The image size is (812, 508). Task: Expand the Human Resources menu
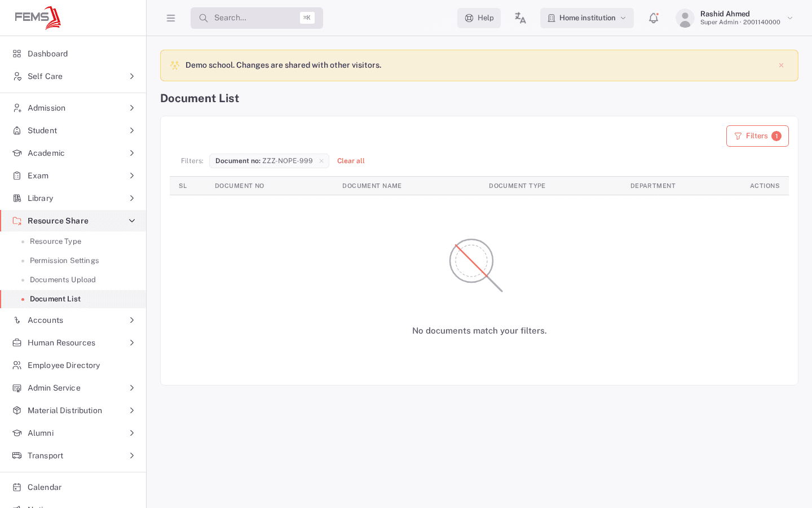pyautogui.click(x=73, y=343)
